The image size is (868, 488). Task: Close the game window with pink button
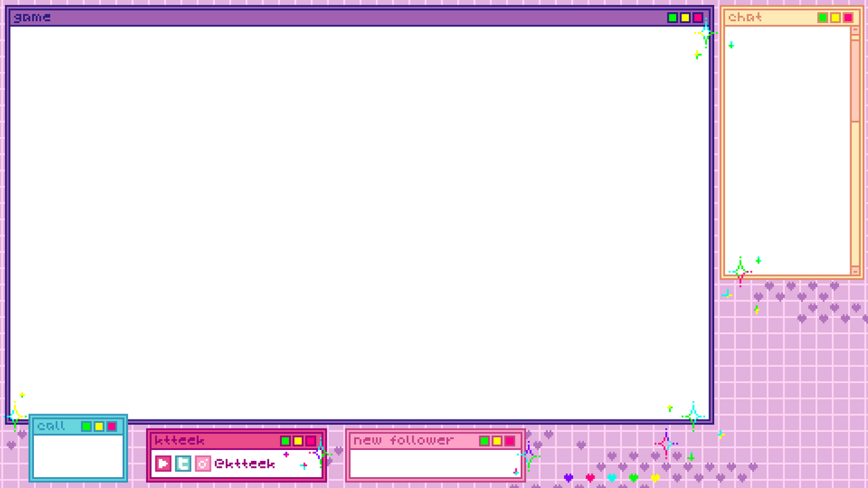(x=698, y=18)
